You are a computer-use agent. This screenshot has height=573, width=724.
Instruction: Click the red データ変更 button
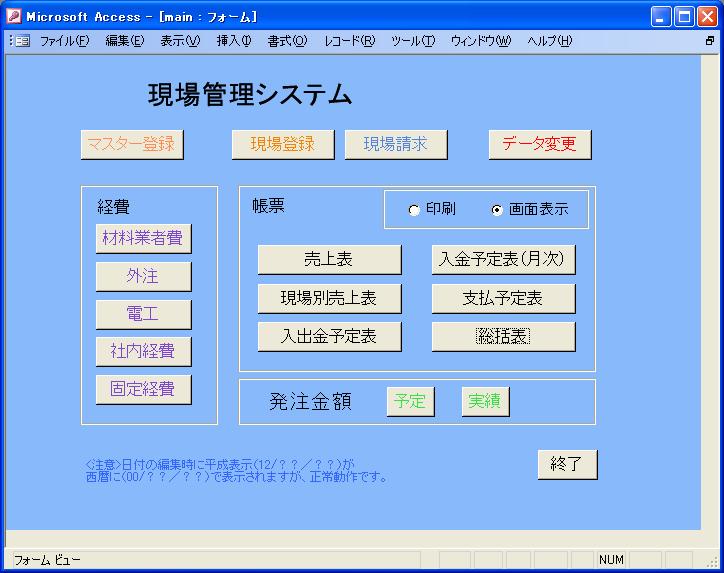pos(539,144)
